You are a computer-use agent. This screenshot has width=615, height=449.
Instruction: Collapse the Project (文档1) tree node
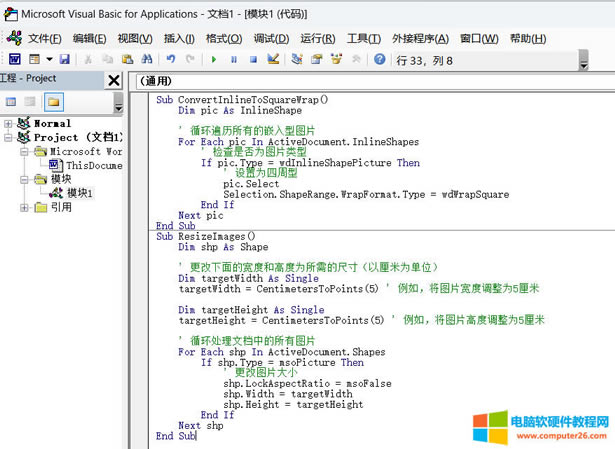click(x=9, y=137)
